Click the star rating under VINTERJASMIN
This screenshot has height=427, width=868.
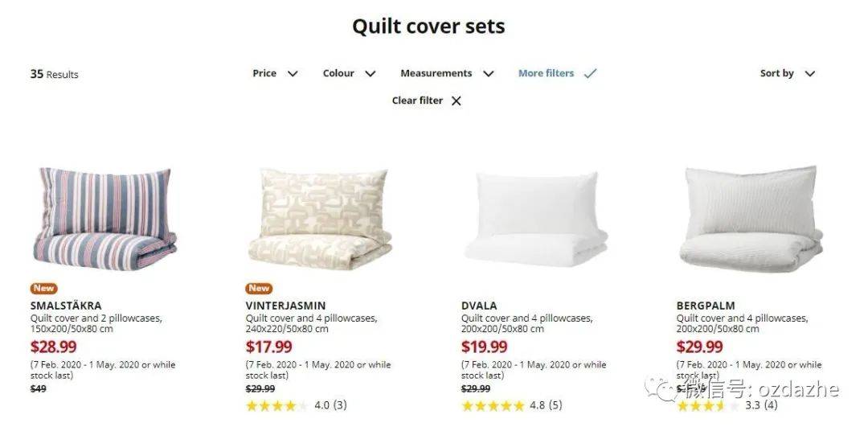[x=276, y=405]
